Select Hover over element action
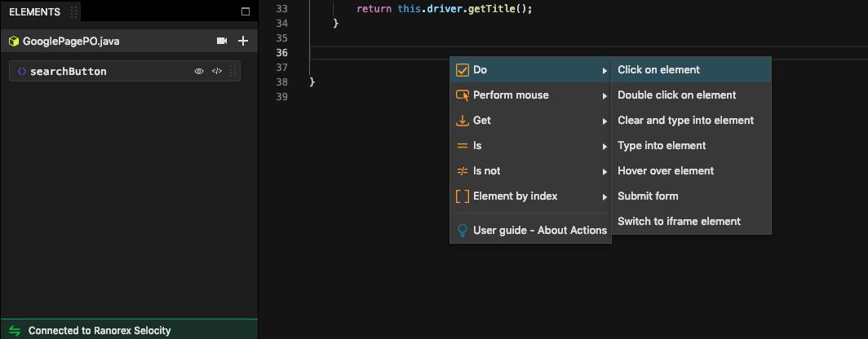Image resolution: width=868 pixels, height=339 pixels. (x=691, y=171)
